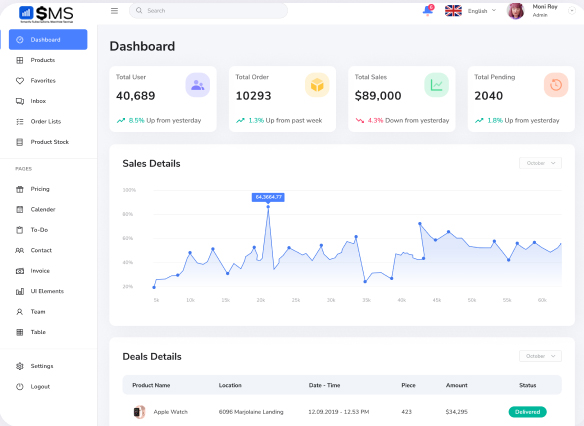Click the 8.5% Up from yesterday text under Total User
Screen dimensions: 584x426
tap(165, 121)
